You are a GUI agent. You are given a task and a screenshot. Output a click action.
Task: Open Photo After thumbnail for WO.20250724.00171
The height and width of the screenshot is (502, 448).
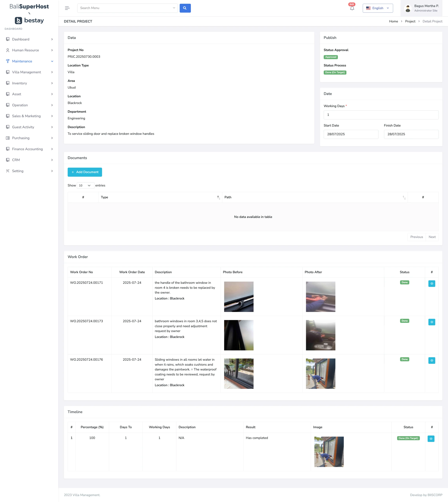320,296
